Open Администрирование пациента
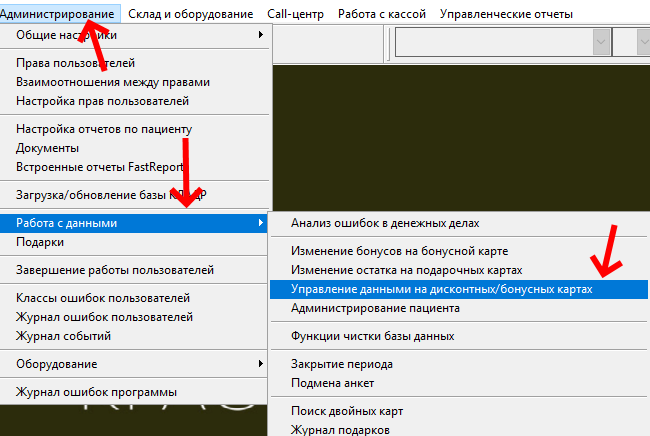Viewport: 650px width, 436px height. tap(375, 308)
